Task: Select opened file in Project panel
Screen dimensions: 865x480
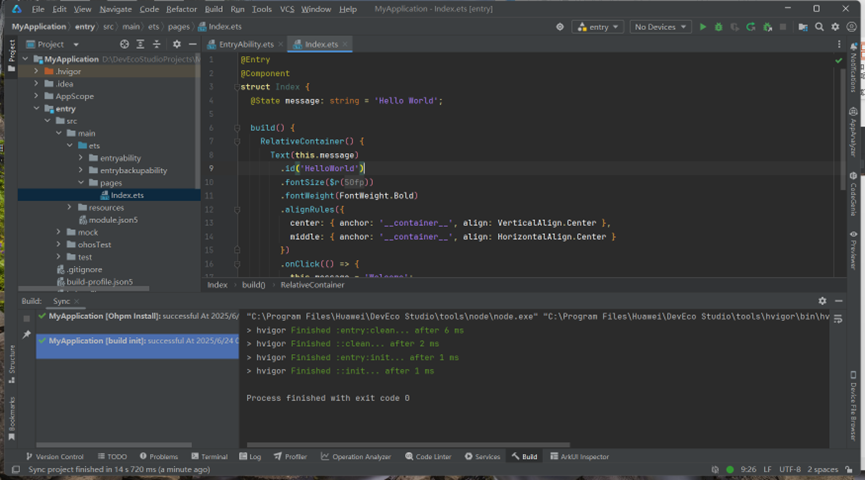Action: click(124, 44)
